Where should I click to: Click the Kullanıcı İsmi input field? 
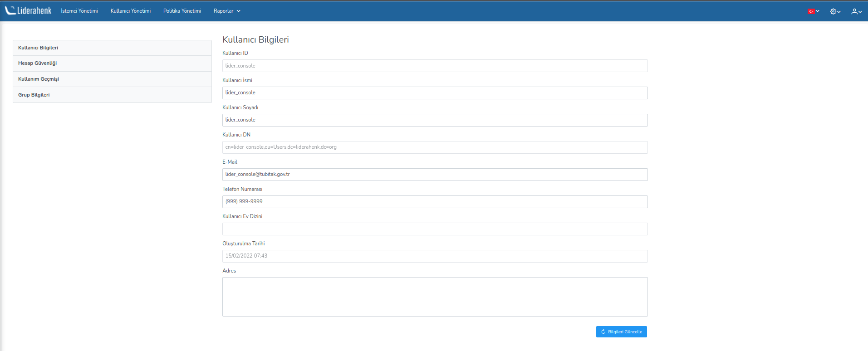click(x=435, y=93)
